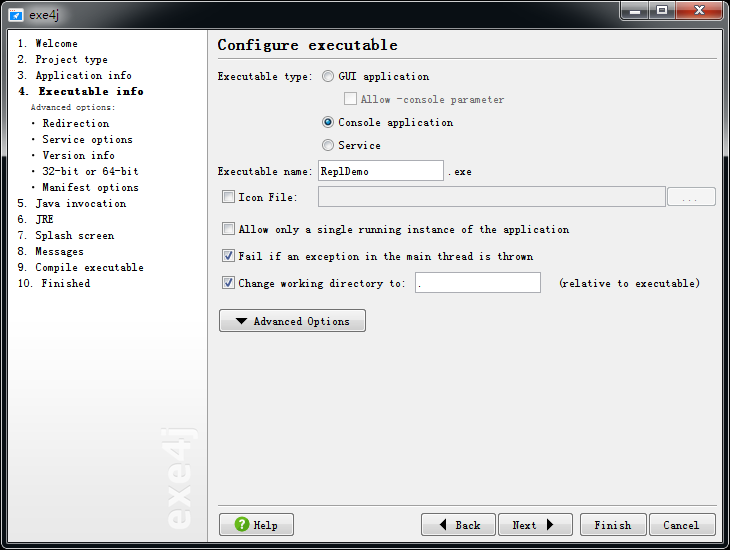Image resolution: width=730 pixels, height=550 pixels.
Task: Minimize the exe4j window
Action: tap(635, 11)
